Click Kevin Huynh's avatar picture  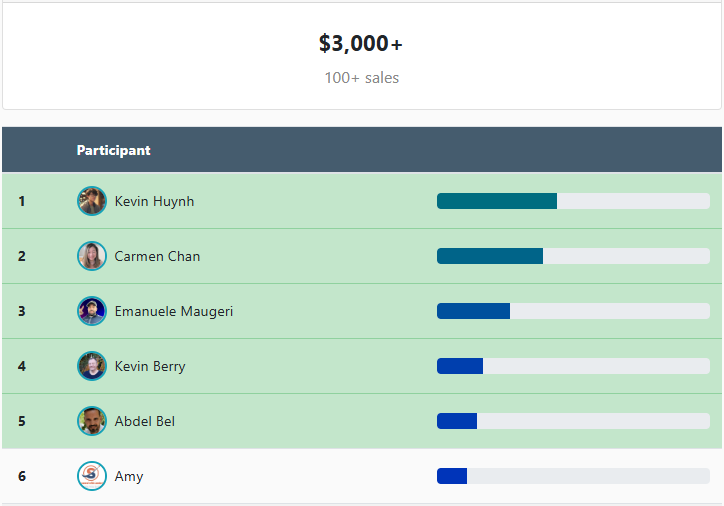pyautogui.click(x=92, y=201)
